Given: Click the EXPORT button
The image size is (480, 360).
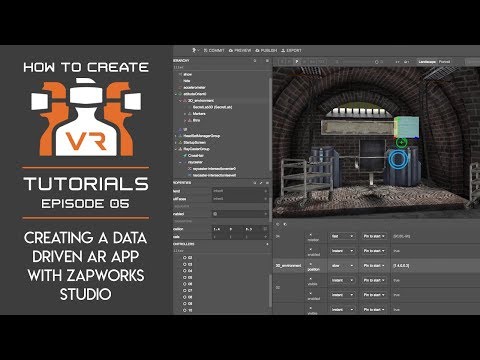Looking at the screenshot, I should point(291,50).
